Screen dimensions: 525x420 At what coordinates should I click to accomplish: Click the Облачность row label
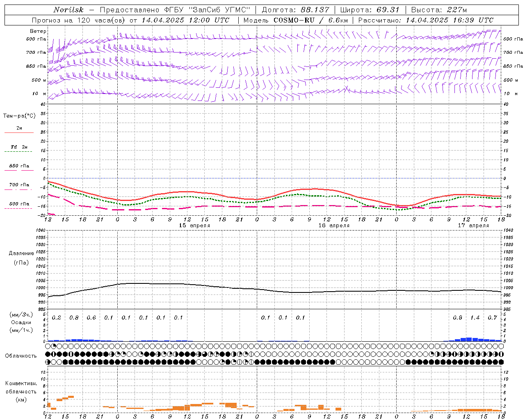pyautogui.click(x=21, y=356)
